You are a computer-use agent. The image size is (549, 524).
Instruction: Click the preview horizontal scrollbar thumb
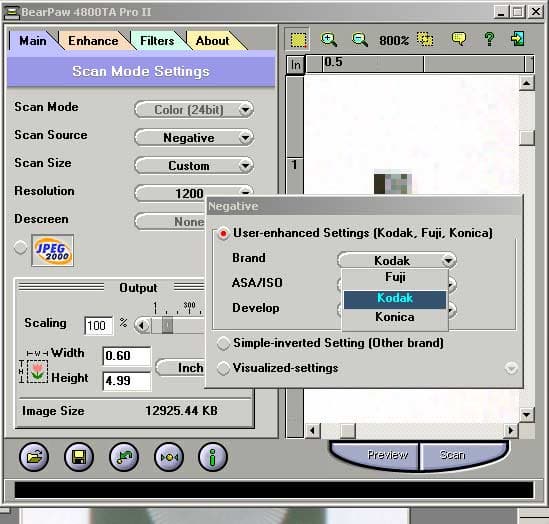coord(348,431)
